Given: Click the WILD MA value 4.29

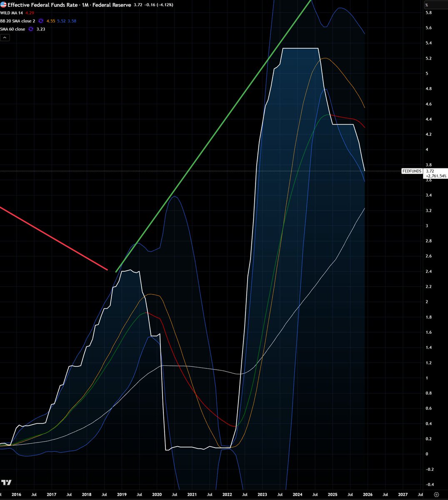Looking at the screenshot, I should tap(30, 13).
